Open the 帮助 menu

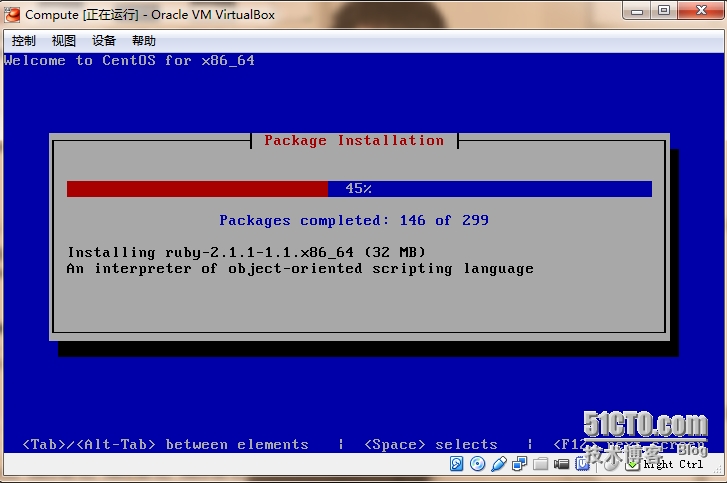(x=144, y=41)
